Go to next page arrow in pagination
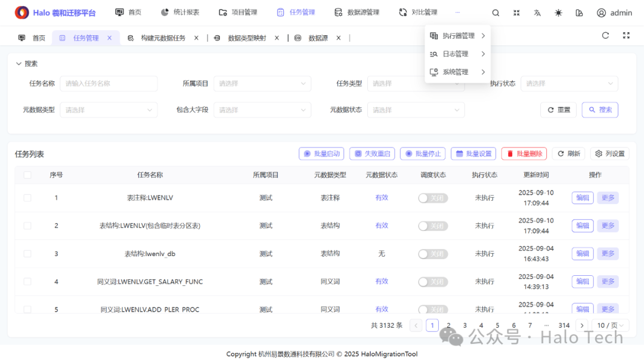The image size is (644, 363). click(582, 325)
